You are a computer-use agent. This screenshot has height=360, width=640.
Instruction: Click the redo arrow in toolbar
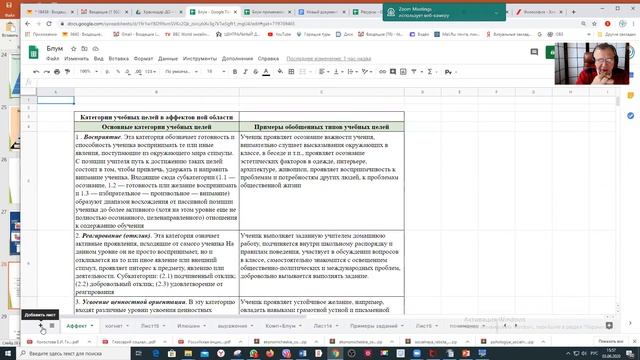[x=47, y=72]
